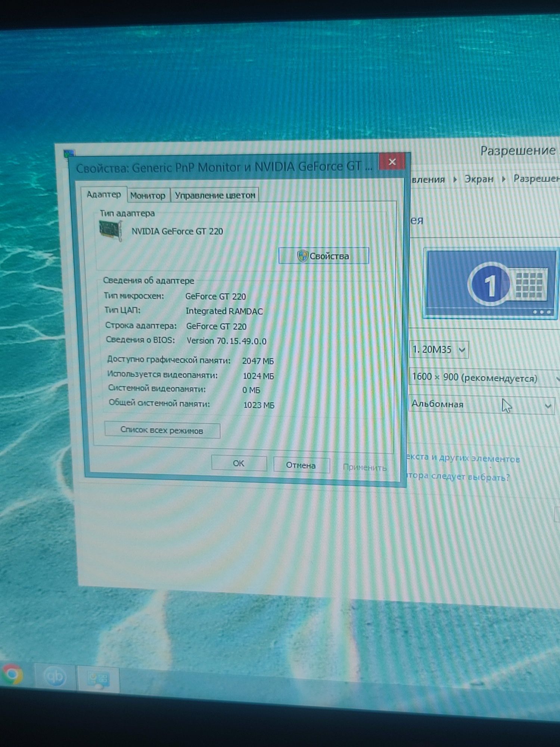This screenshot has width=560, height=747.
Task: Select the monitor 1 display thumbnail
Action: coord(491,283)
